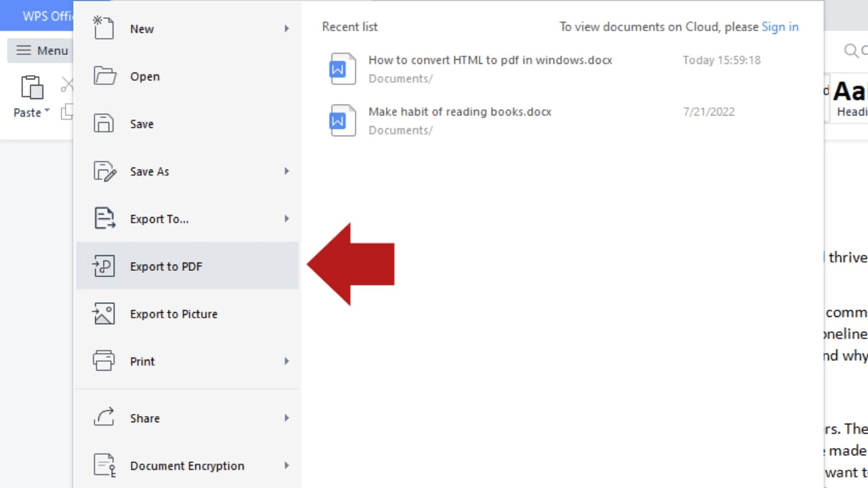
Task: Click the Print printer icon
Action: coord(104,361)
